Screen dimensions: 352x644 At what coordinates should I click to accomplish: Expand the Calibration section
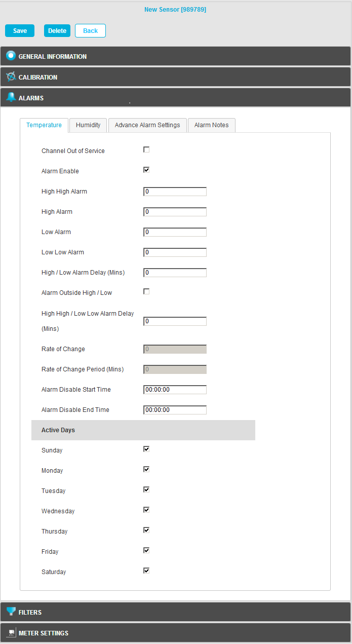(175, 77)
